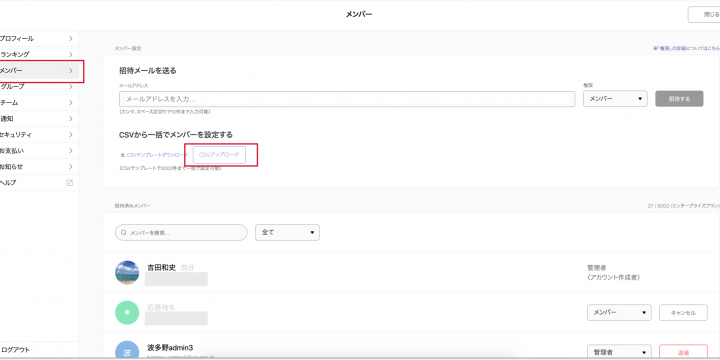720x360 pixels.
Task: Click the download icon beside CSVテンプレート
Action: coord(122,155)
